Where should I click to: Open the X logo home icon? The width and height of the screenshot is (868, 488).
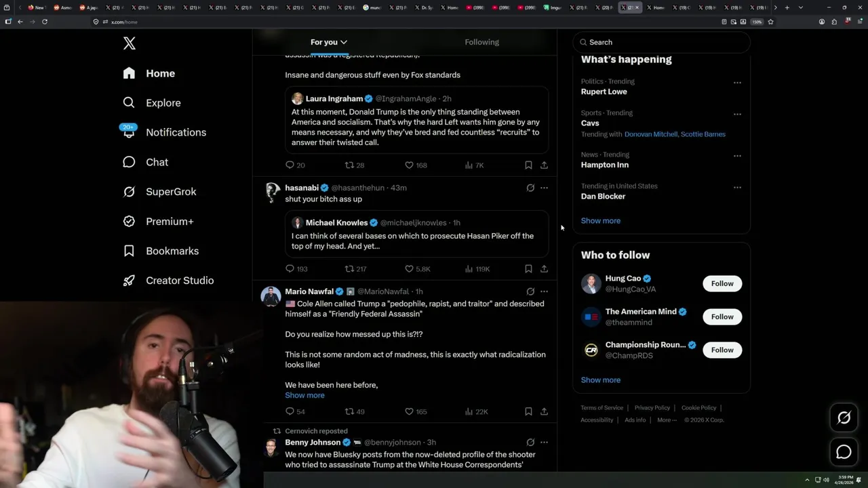[130, 43]
